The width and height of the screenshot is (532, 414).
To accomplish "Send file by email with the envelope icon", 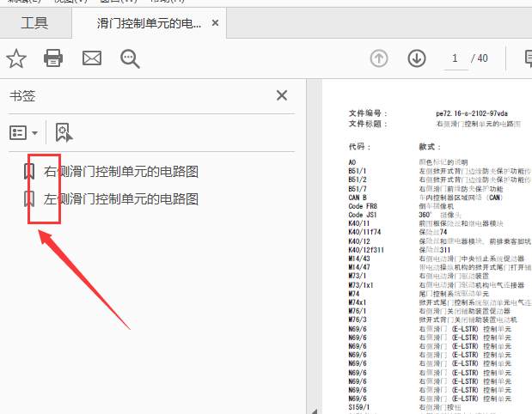I will [92, 58].
